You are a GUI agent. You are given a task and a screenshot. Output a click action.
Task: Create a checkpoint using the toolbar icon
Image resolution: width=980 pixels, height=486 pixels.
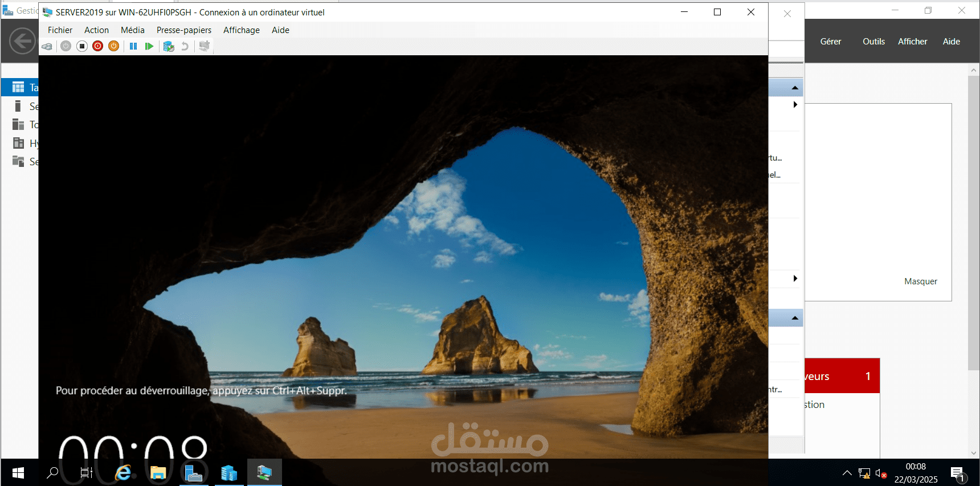click(x=169, y=46)
